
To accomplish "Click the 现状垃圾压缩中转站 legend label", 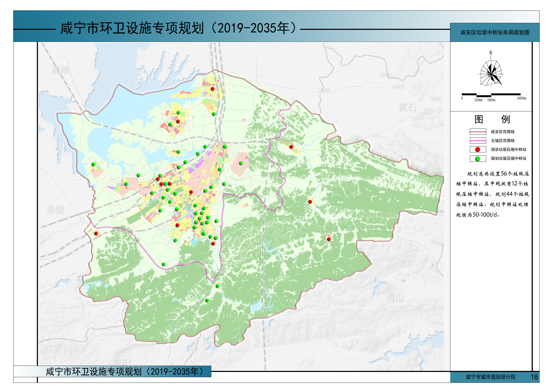I will click(x=509, y=149).
